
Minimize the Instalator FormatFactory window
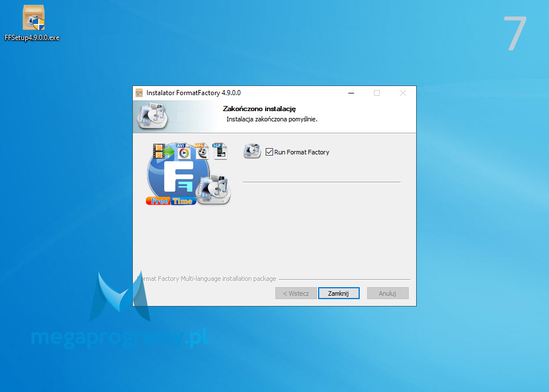coord(351,93)
